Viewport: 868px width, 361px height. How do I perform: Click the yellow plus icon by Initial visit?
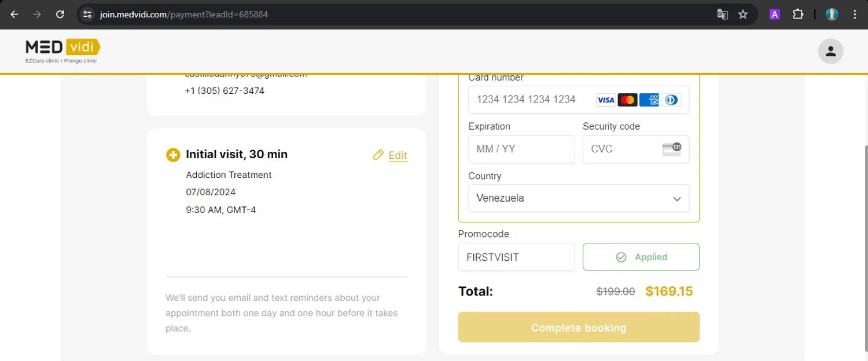click(172, 155)
